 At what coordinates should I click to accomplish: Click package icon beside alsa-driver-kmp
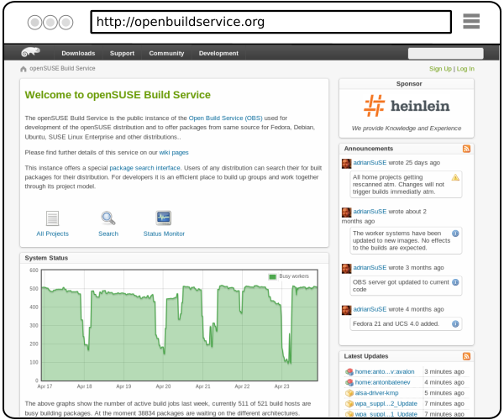point(349,393)
